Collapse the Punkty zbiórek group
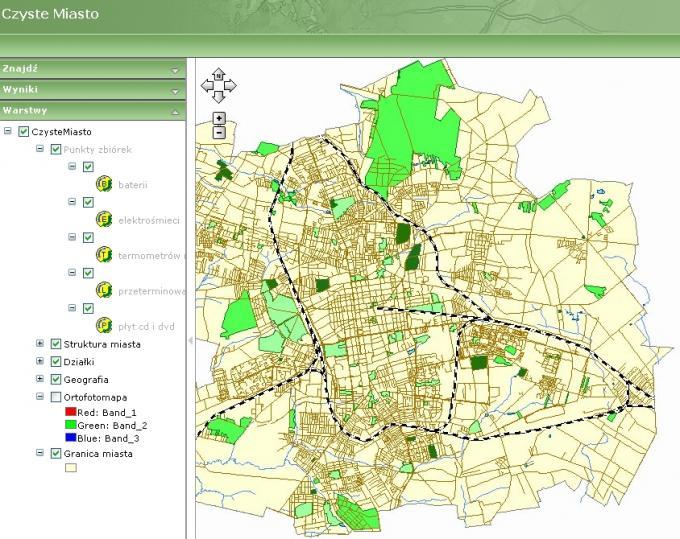680x539 pixels. [x=40, y=149]
